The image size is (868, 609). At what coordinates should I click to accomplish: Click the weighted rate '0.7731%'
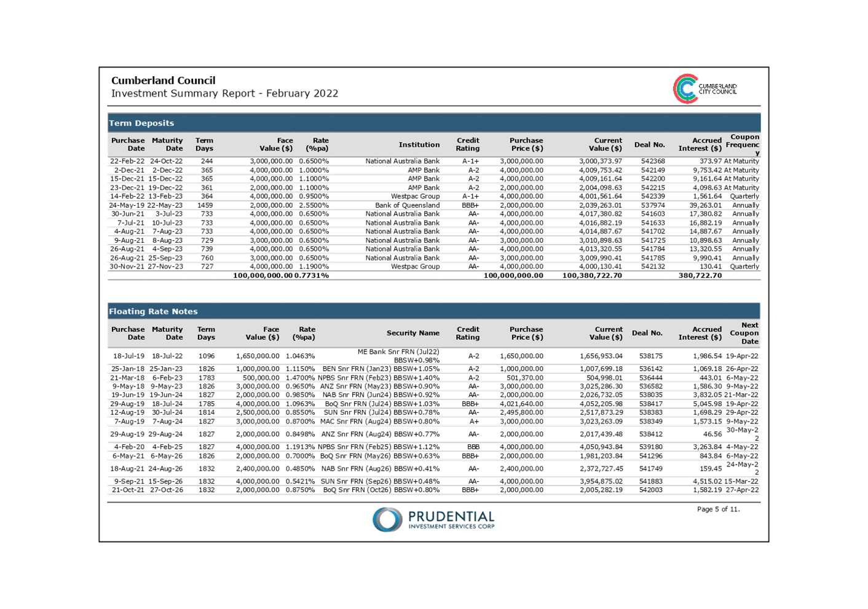(x=311, y=275)
